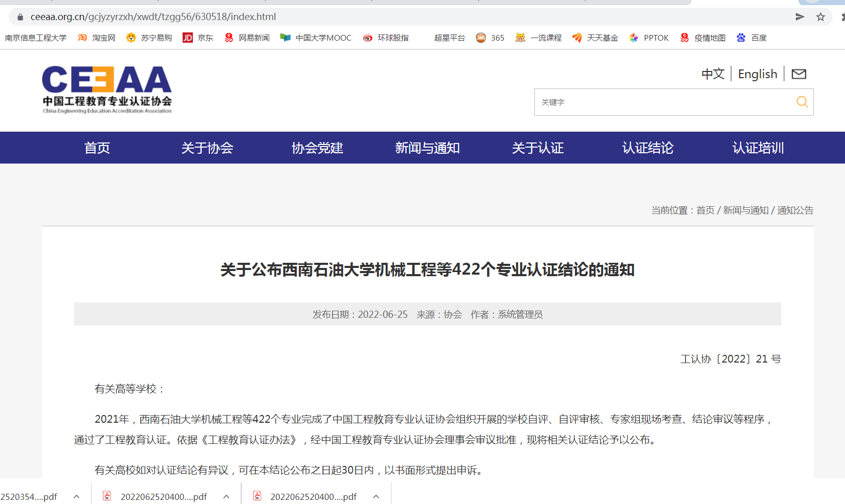Click the CEEAA logo
This screenshot has width=845, height=504.
pos(107,89)
